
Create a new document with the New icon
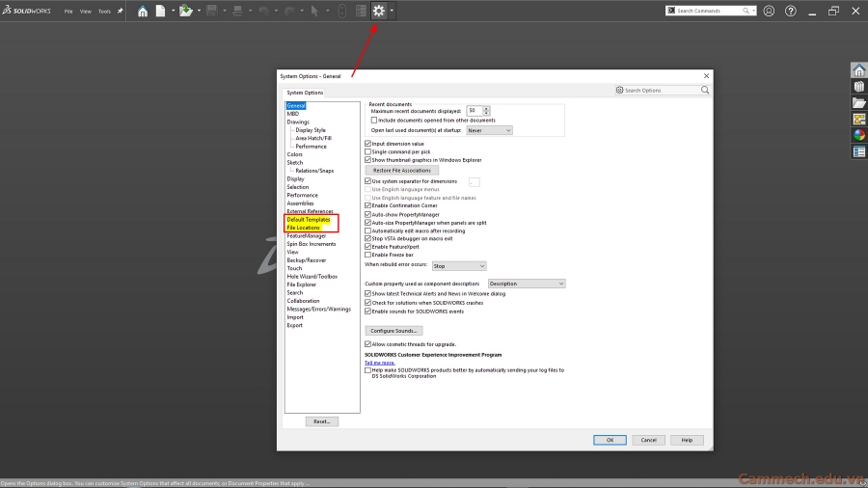(160, 11)
